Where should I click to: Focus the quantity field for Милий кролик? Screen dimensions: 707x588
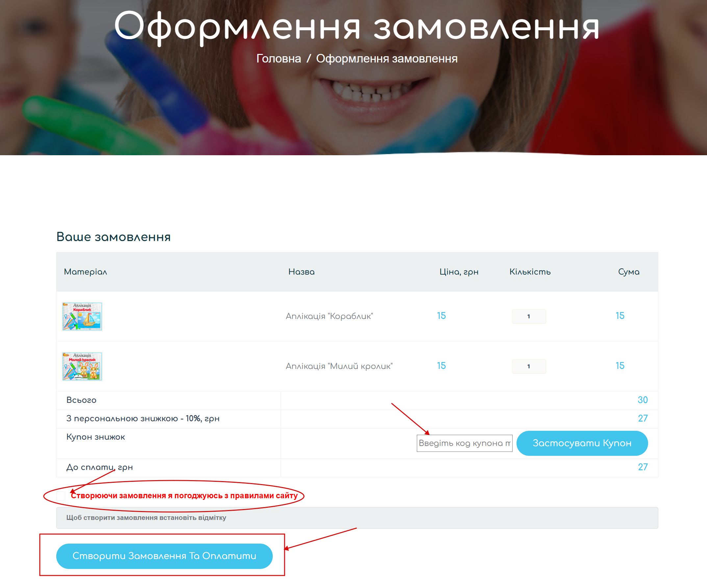pyautogui.click(x=529, y=366)
